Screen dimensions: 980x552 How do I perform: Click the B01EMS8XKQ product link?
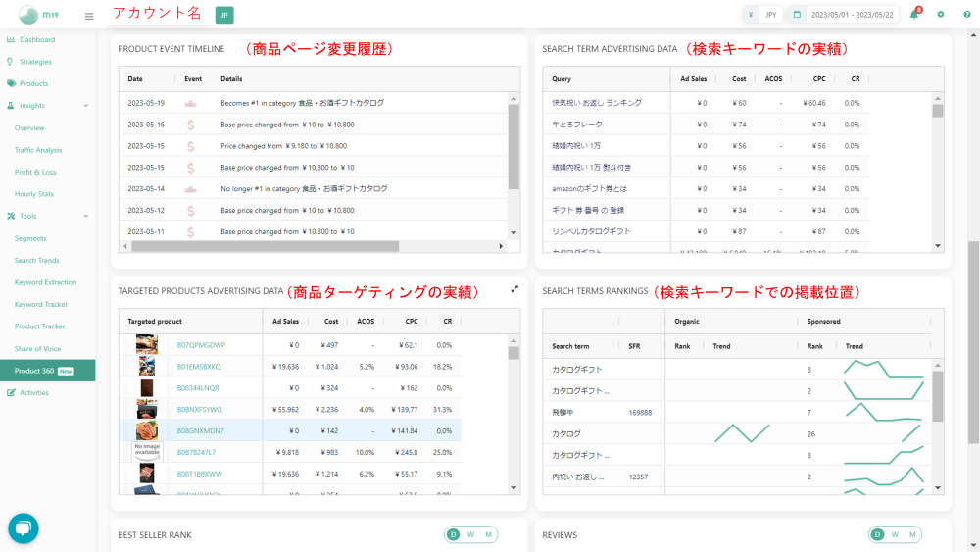[x=199, y=367]
